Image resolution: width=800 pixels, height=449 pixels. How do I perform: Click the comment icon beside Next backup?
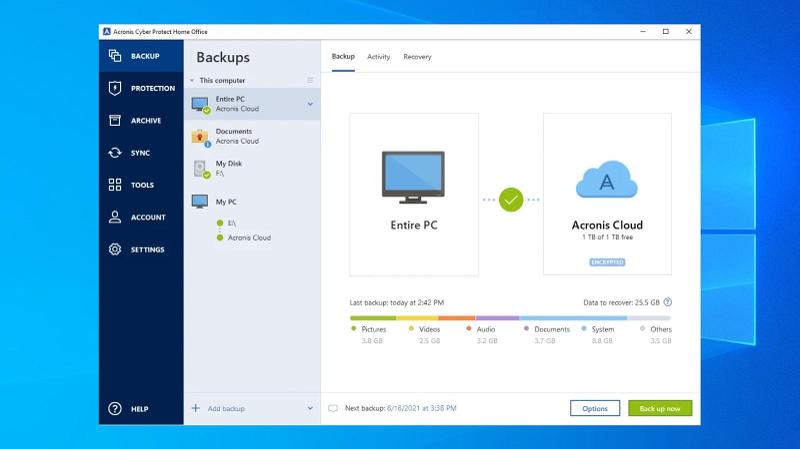click(x=333, y=408)
